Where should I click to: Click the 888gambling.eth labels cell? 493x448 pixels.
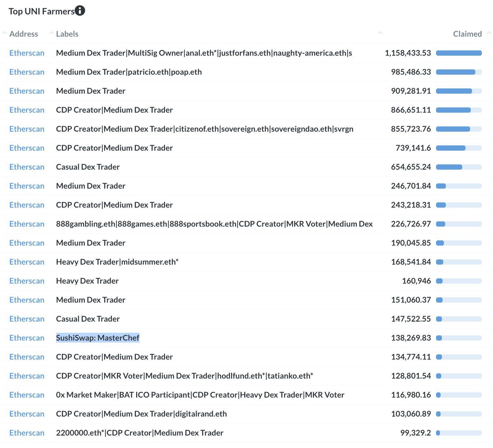point(214,224)
